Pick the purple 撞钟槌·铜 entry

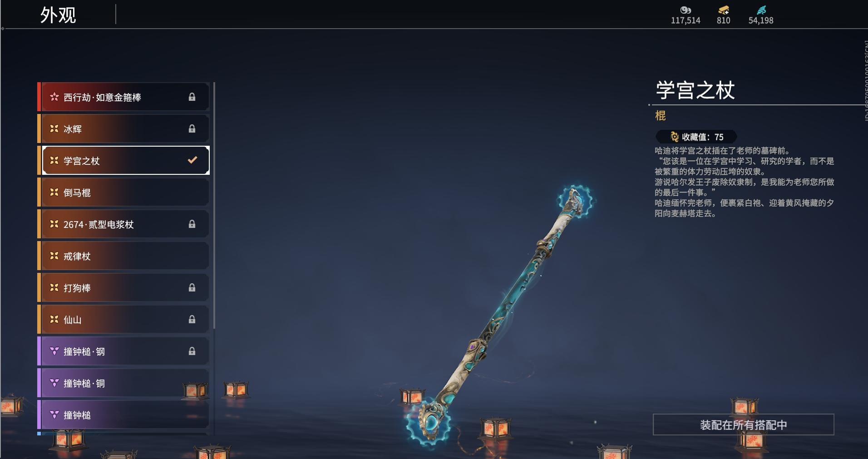(123, 383)
